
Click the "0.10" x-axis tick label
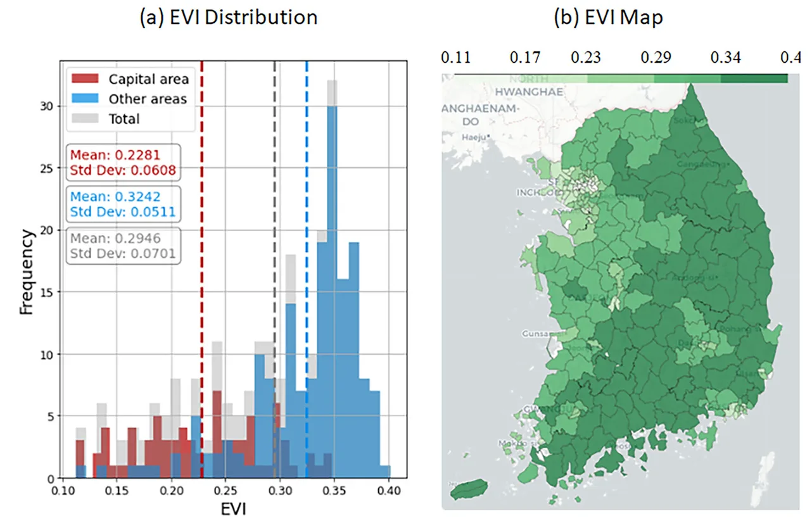point(63,491)
